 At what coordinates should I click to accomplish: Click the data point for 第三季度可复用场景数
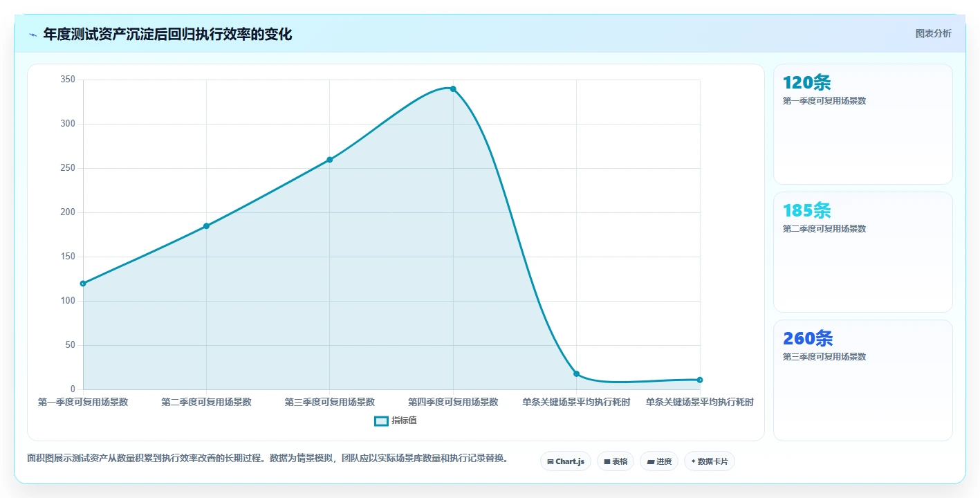tap(330, 160)
